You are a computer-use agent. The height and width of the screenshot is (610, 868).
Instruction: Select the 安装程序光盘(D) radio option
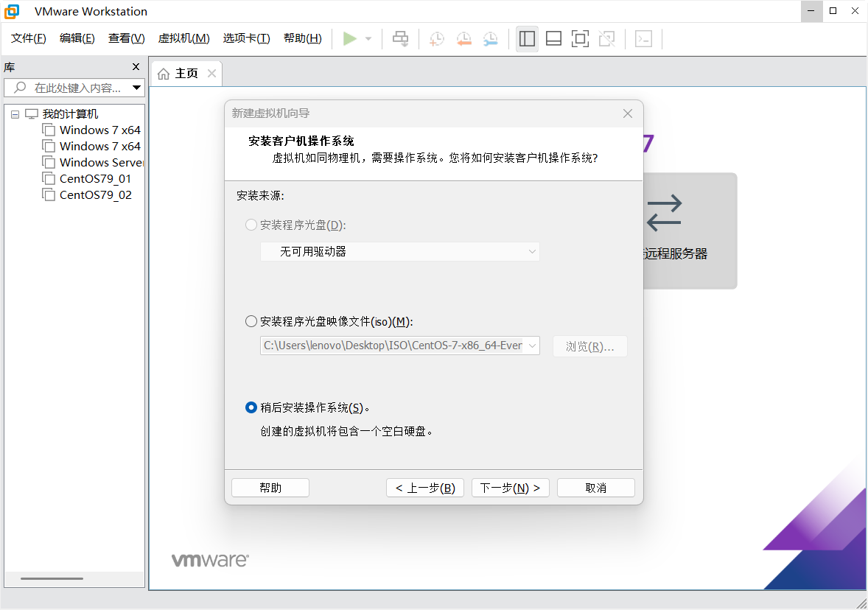click(x=251, y=225)
